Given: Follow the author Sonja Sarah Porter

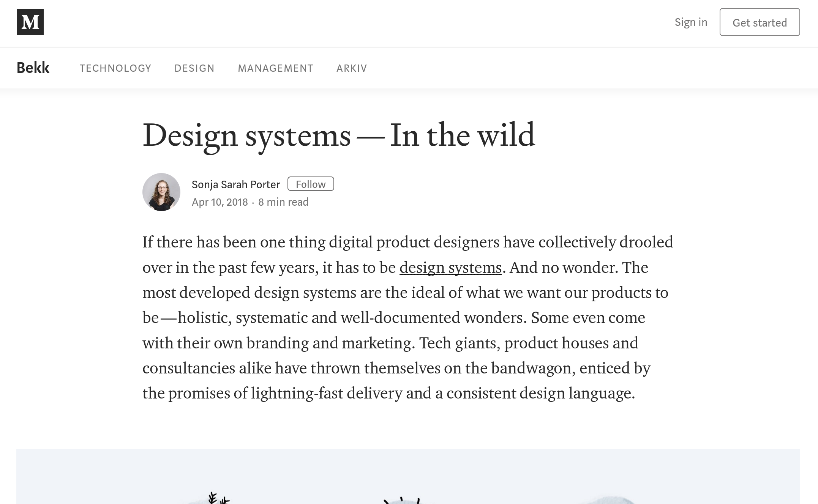Looking at the screenshot, I should pos(311,184).
